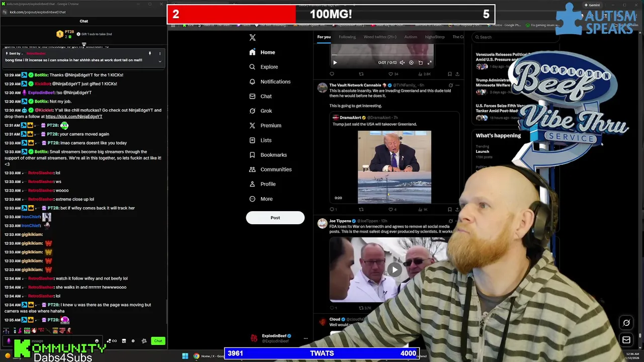Viewport: 644px width, 362px height.
Task: Reply to the top video post
Action: click(x=332, y=74)
